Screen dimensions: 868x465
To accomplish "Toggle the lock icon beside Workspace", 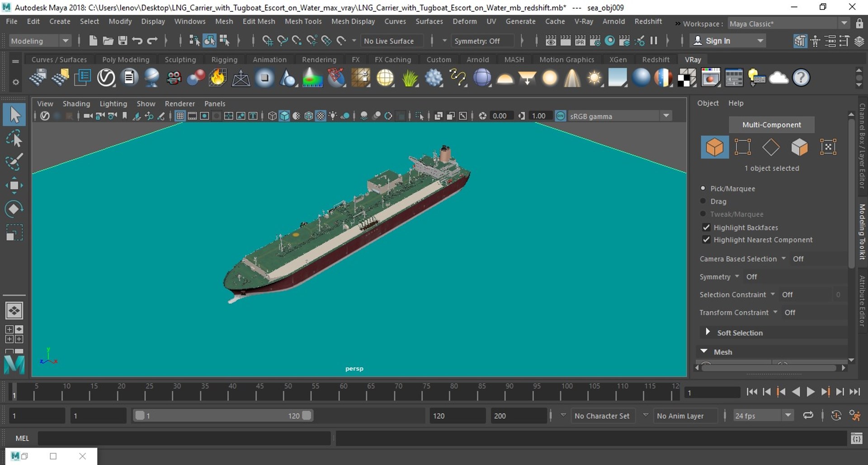I will point(859,24).
